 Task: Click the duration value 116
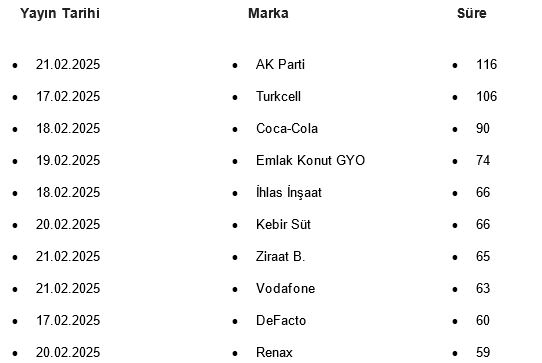click(x=486, y=65)
